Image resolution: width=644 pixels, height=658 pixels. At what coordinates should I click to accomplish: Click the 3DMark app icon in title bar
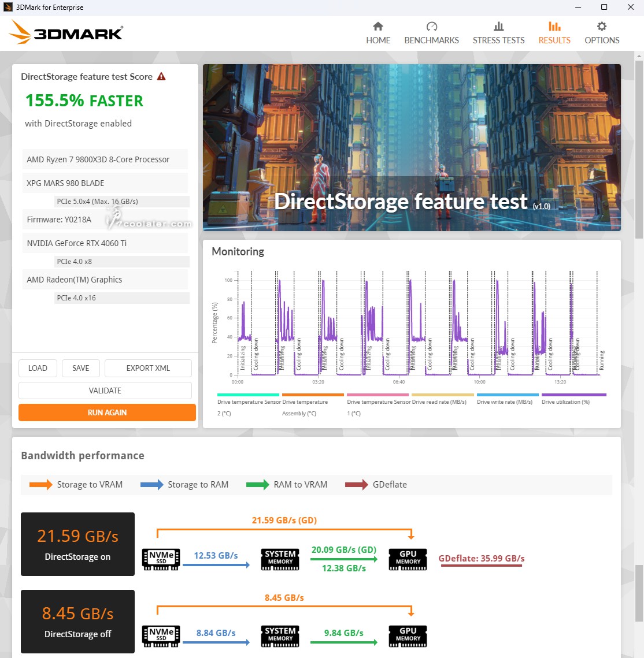click(8, 7)
